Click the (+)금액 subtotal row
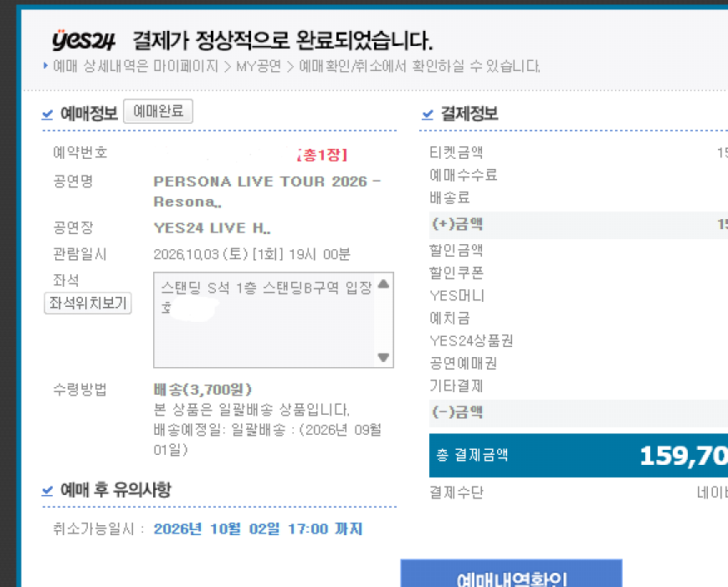 (x=578, y=225)
